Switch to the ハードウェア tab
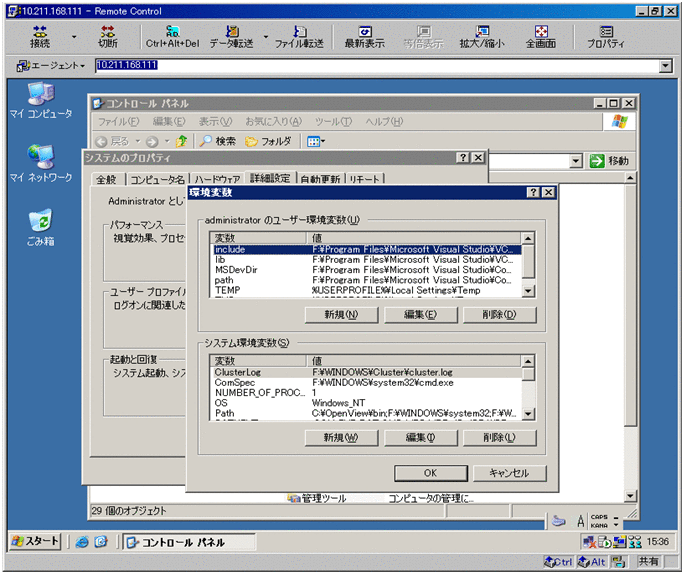The height and width of the screenshot is (575, 685). [x=216, y=179]
